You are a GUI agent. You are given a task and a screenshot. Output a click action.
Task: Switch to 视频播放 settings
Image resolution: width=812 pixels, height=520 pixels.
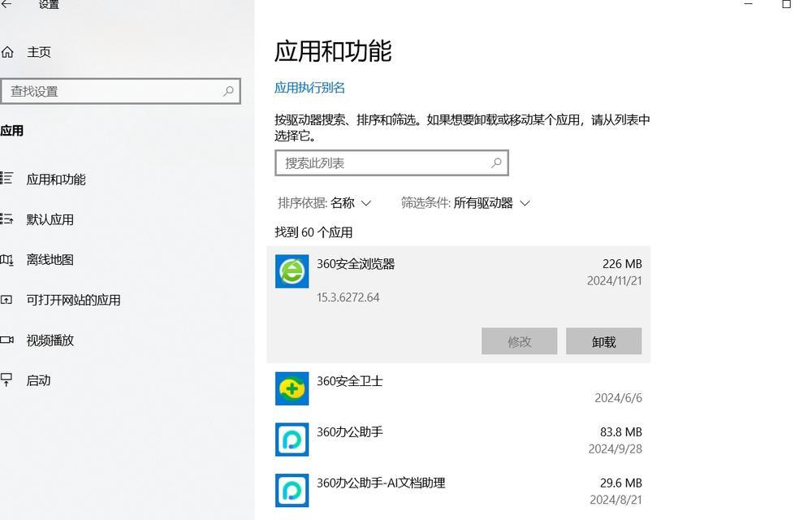50,340
